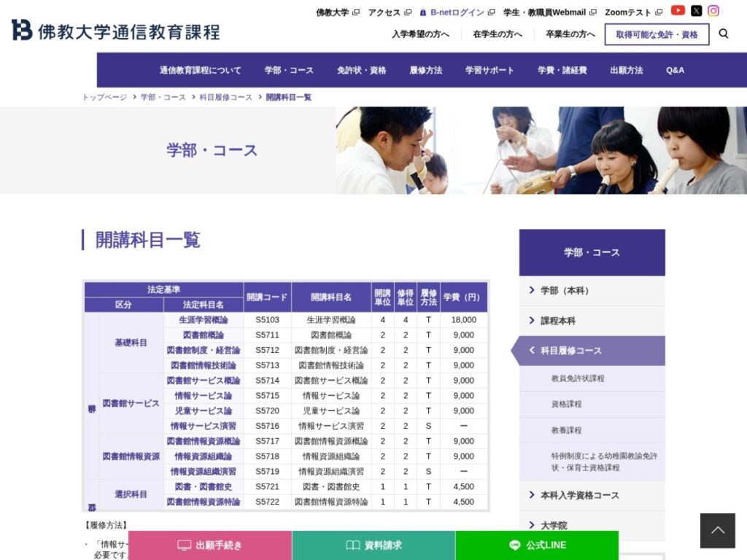Go back to top arrow button
Image resolution: width=747 pixels, height=560 pixels.
[x=718, y=531]
